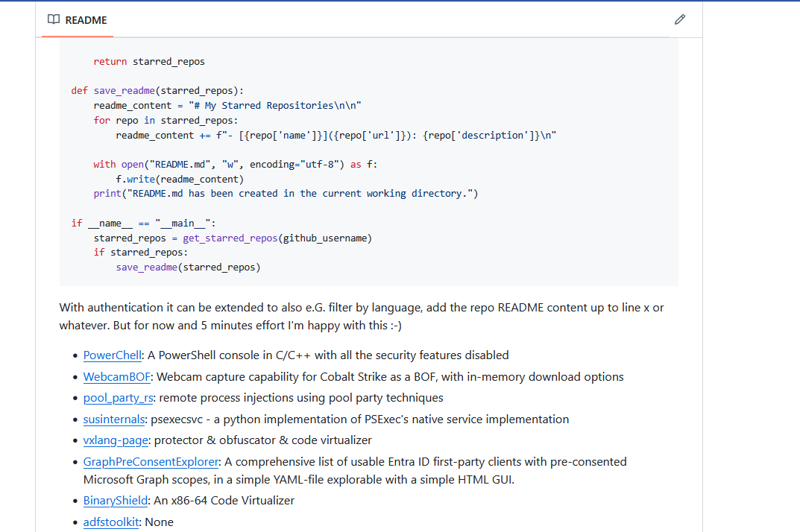This screenshot has width=800, height=532.
Task: Click the 'With authentication it can be extended' paragraph
Action: pos(361,317)
